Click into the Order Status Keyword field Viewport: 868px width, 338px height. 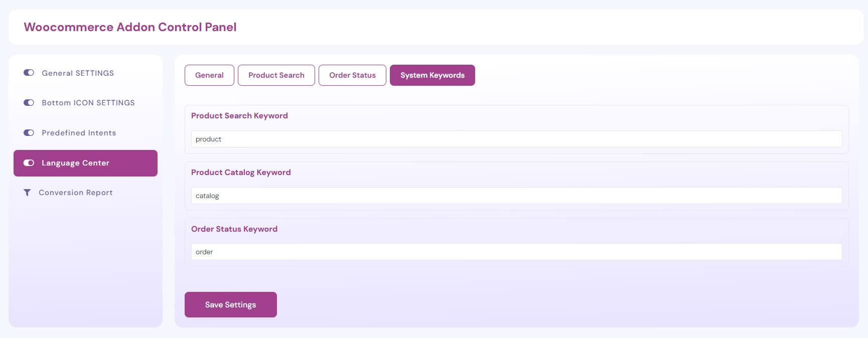pos(516,252)
